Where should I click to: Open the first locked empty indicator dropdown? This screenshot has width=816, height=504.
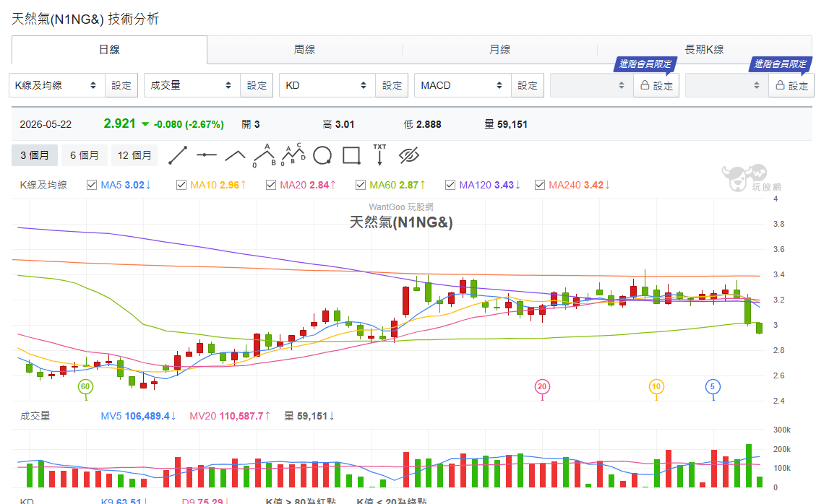(592, 85)
